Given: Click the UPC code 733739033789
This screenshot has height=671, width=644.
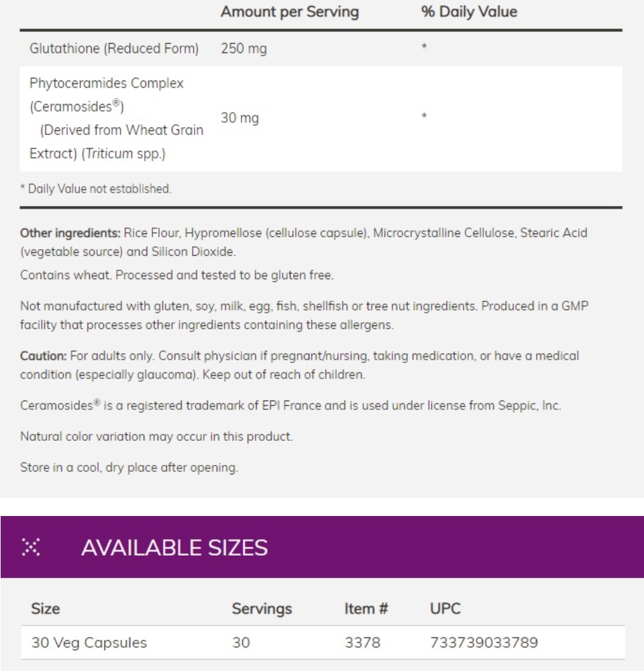Looking at the screenshot, I should coord(484,642).
